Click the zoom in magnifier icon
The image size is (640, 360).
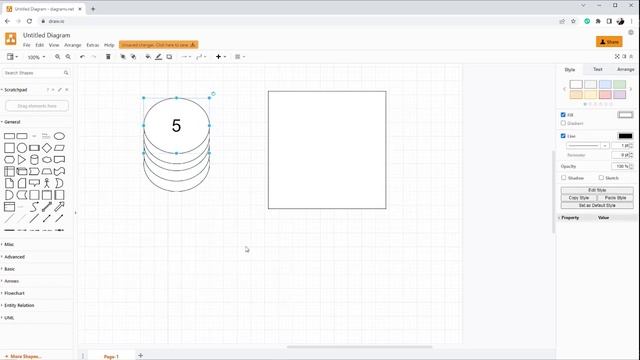[x=58, y=57]
